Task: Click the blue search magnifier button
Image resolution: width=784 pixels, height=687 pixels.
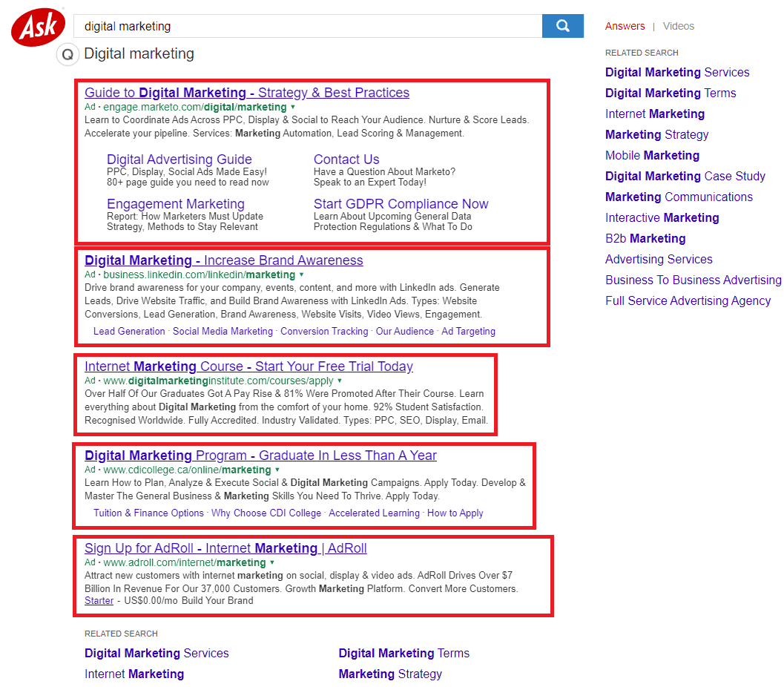Action: [x=562, y=25]
